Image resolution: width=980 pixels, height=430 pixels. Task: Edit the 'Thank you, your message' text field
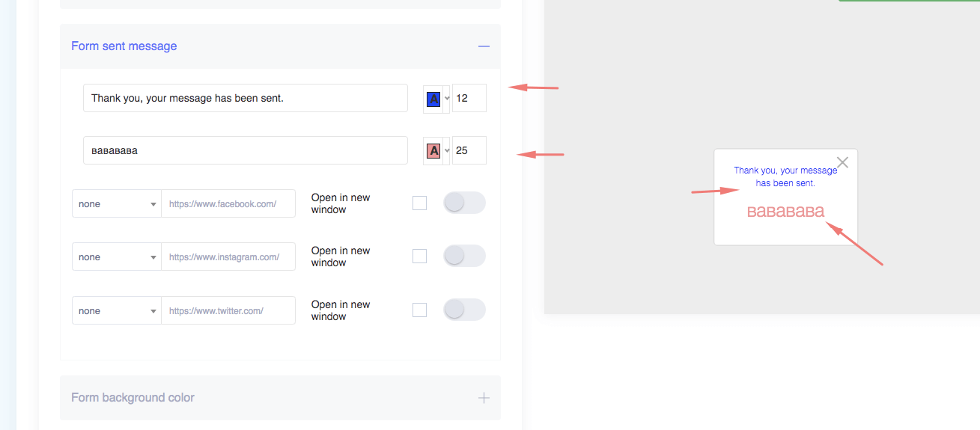(245, 98)
